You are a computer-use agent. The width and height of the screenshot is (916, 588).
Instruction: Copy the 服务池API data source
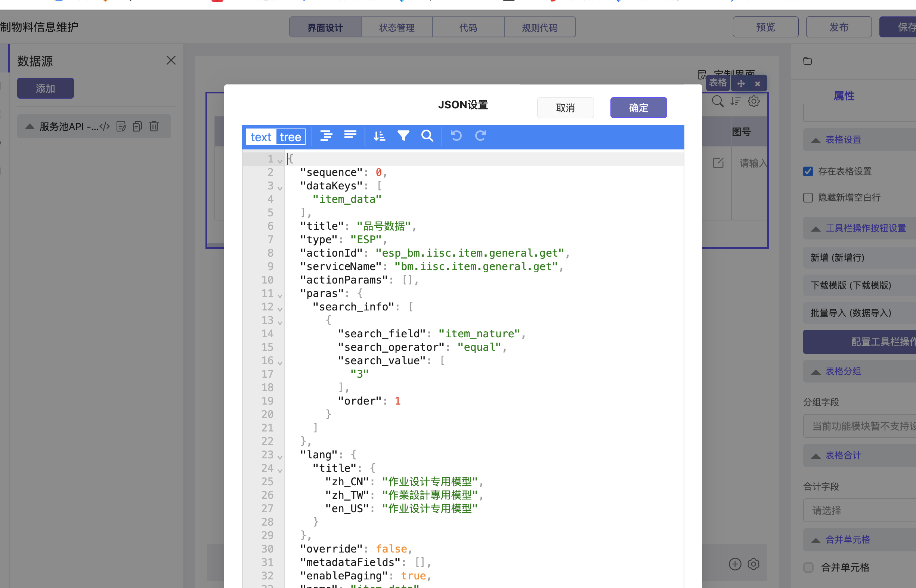pos(137,126)
